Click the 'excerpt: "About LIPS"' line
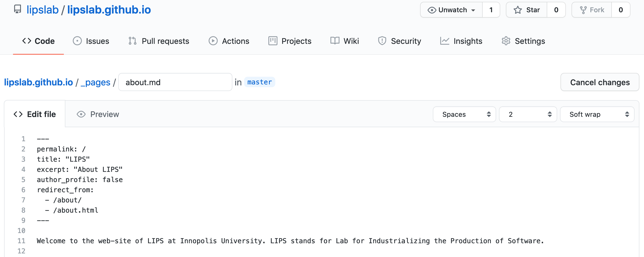 [80, 170]
